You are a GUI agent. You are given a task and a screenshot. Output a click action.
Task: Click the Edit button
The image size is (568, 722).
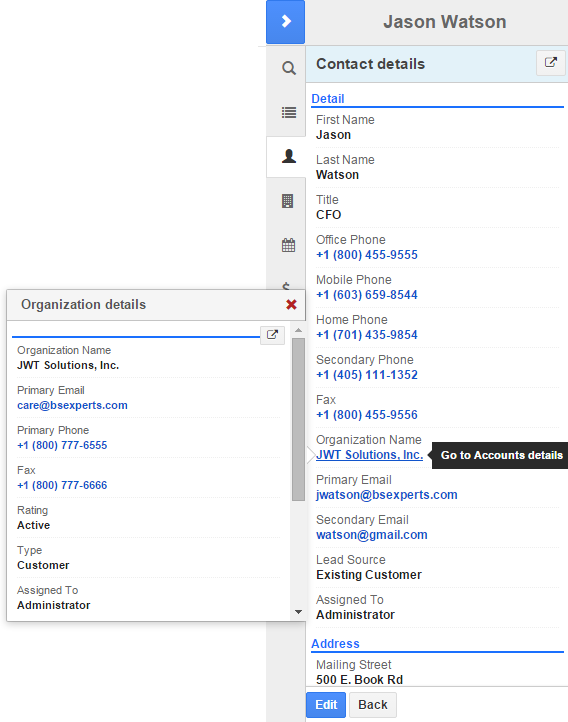click(x=326, y=705)
